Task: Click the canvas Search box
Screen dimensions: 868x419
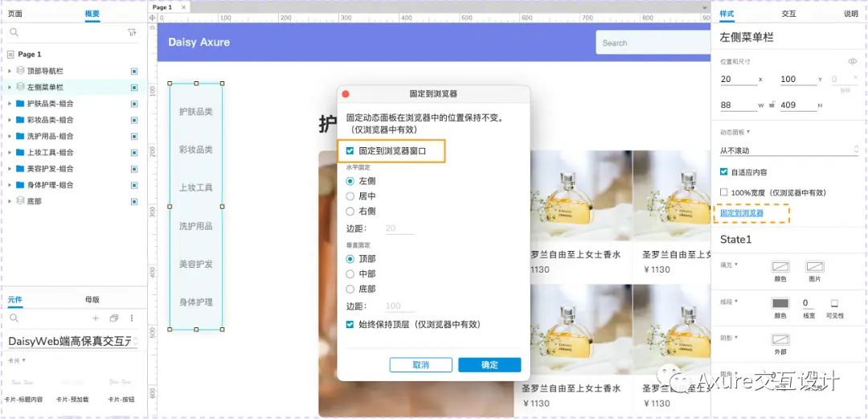Action: [x=653, y=43]
